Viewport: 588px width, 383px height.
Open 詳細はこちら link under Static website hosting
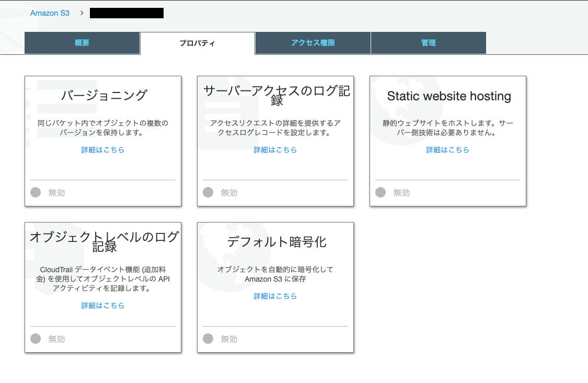[x=448, y=150]
